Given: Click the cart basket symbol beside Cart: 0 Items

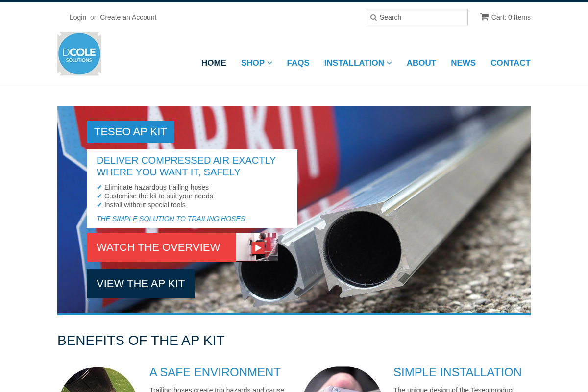Looking at the screenshot, I should tap(485, 17).
